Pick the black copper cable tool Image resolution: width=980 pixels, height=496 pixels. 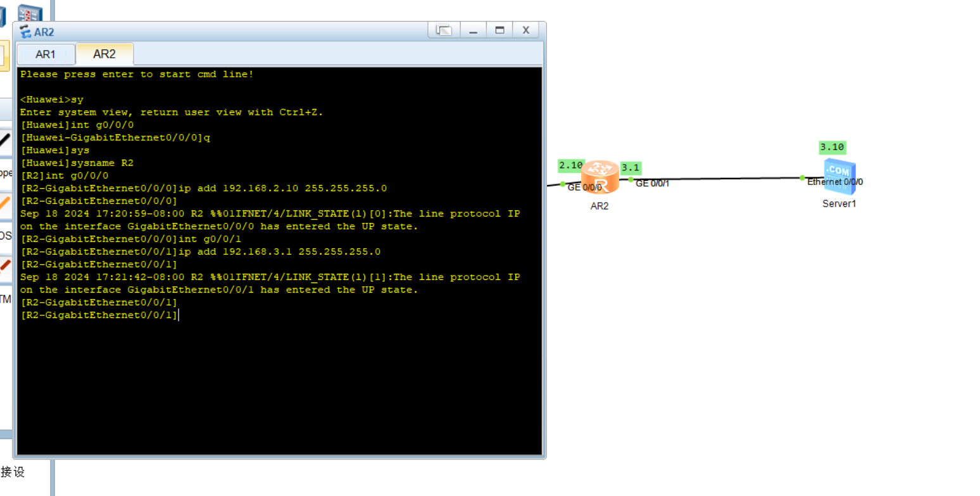pyautogui.click(x=5, y=141)
